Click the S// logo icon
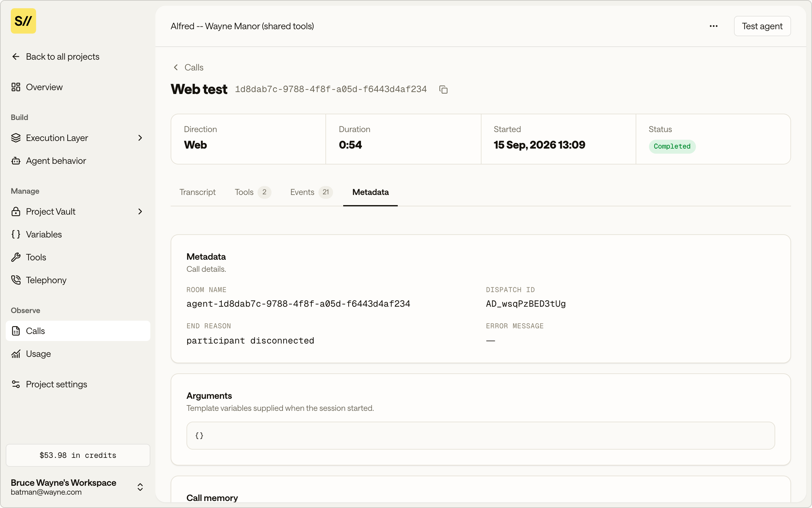This screenshot has height=508, width=812. click(23, 21)
